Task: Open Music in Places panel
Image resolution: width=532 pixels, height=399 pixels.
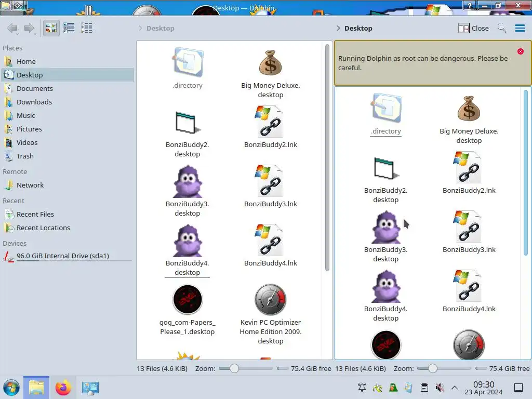Action: (x=68, y=116)
